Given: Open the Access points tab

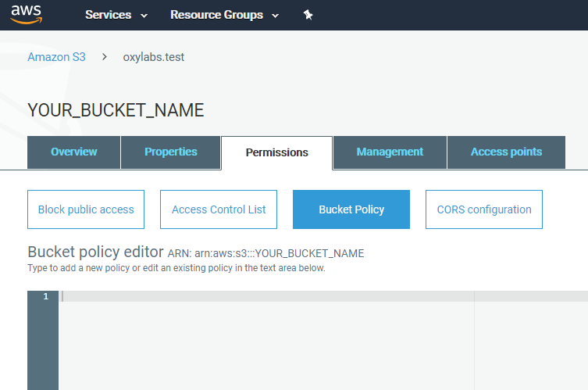Looking at the screenshot, I should (506, 152).
